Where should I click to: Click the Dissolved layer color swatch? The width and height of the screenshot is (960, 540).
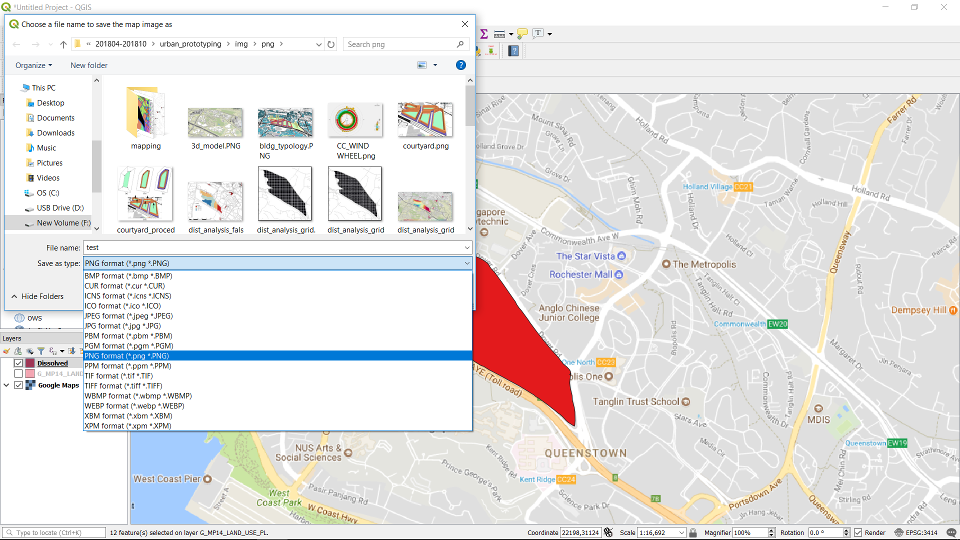coord(31,363)
